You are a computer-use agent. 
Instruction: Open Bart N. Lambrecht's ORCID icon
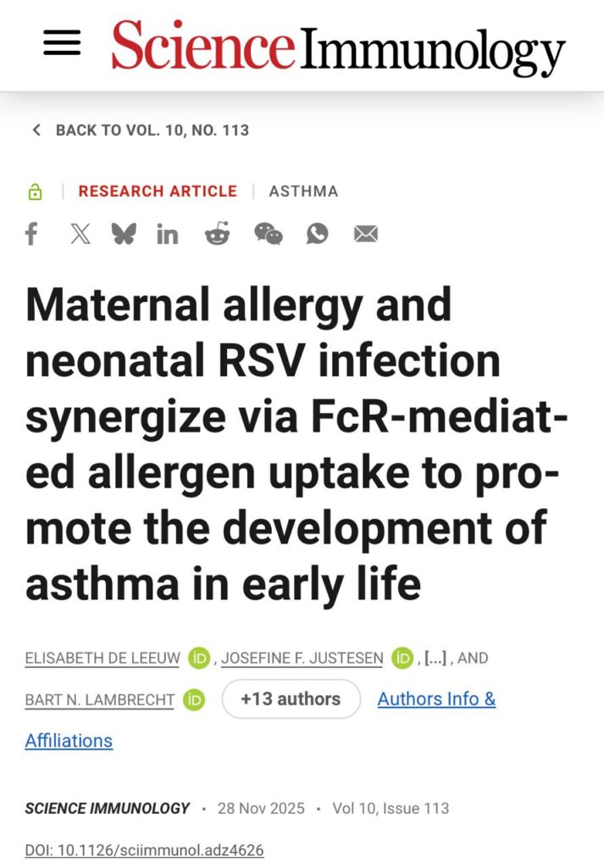click(194, 700)
